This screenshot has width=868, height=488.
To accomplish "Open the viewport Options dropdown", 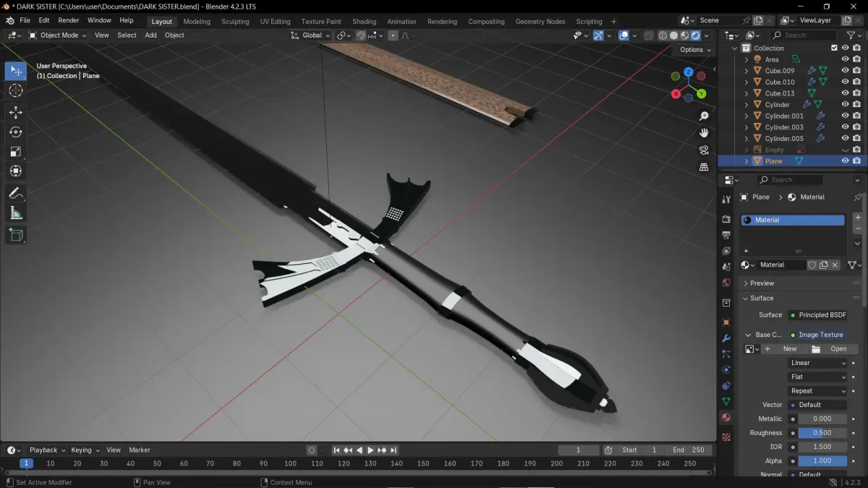I will point(695,50).
